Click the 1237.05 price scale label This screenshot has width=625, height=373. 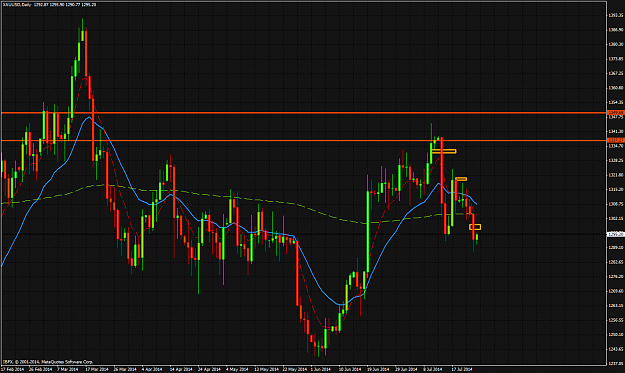(616, 363)
